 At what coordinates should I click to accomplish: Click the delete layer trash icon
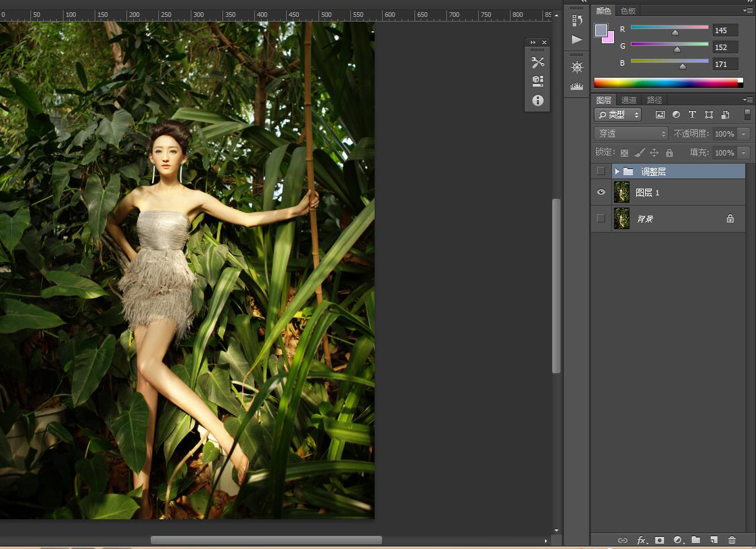pos(732,540)
